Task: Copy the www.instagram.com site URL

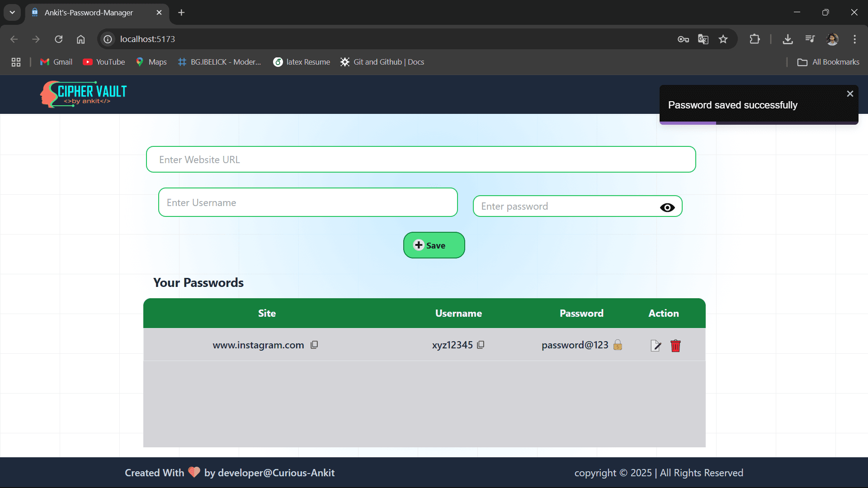Action: [x=314, y=345]
